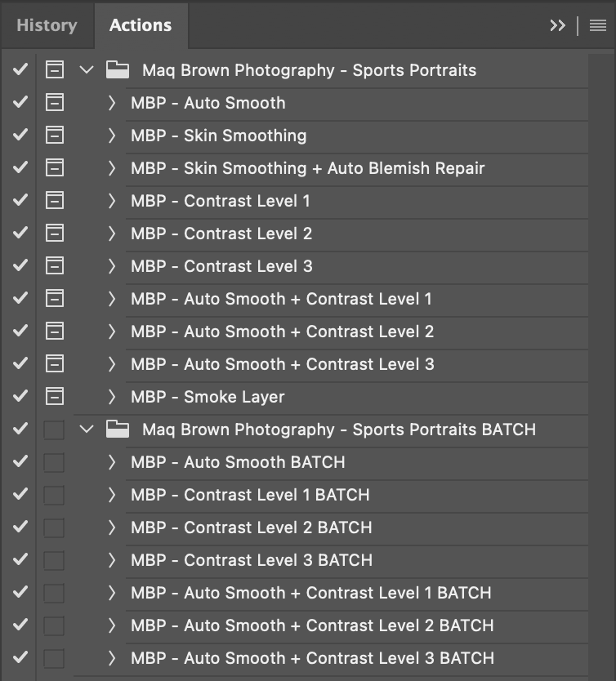This screenshot has width=616, height=681.
Task: Disable the MBP - Skin Smoothing checkmark
Action: coord(20,134)
